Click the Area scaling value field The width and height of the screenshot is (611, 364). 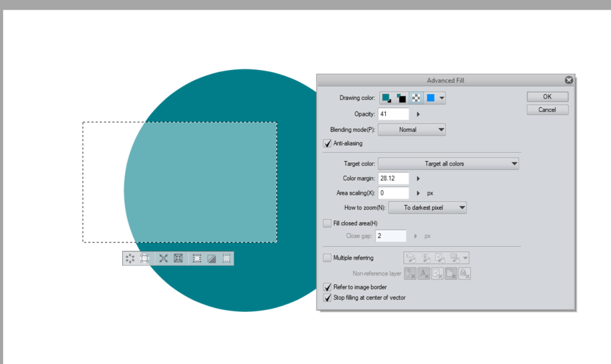(x=393, y=193)
